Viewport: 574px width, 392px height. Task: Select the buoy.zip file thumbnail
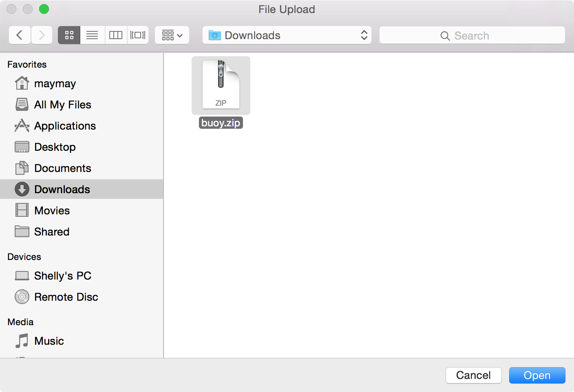click(221, 85)
